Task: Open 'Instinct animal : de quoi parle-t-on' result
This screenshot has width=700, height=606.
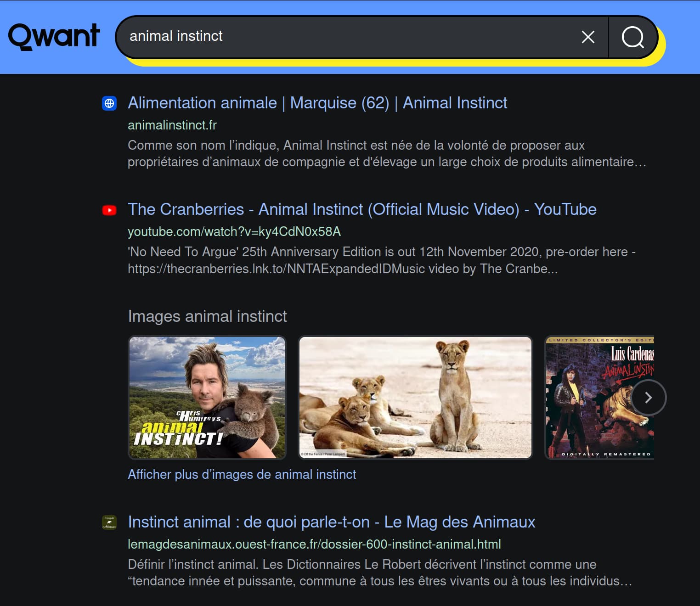Action: tap(331, 522)
